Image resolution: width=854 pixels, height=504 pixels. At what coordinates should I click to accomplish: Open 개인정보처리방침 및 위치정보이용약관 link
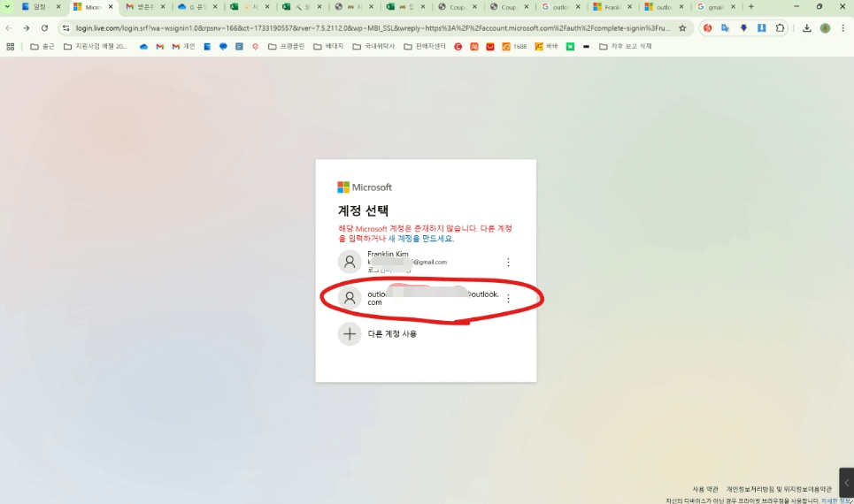[x=779, y=489]
